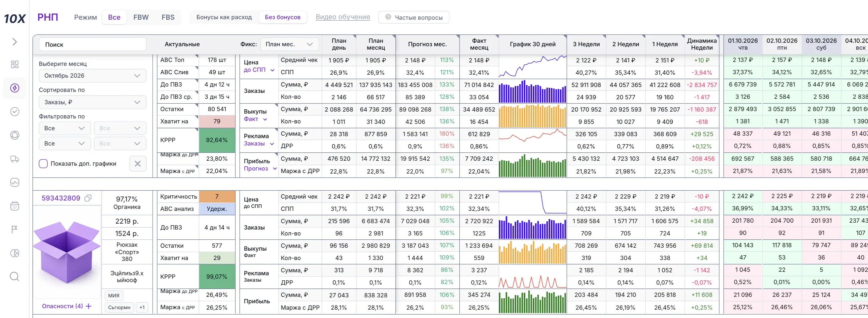
Task: Select the 03.10.2026 суб column header
Action: 821,44
